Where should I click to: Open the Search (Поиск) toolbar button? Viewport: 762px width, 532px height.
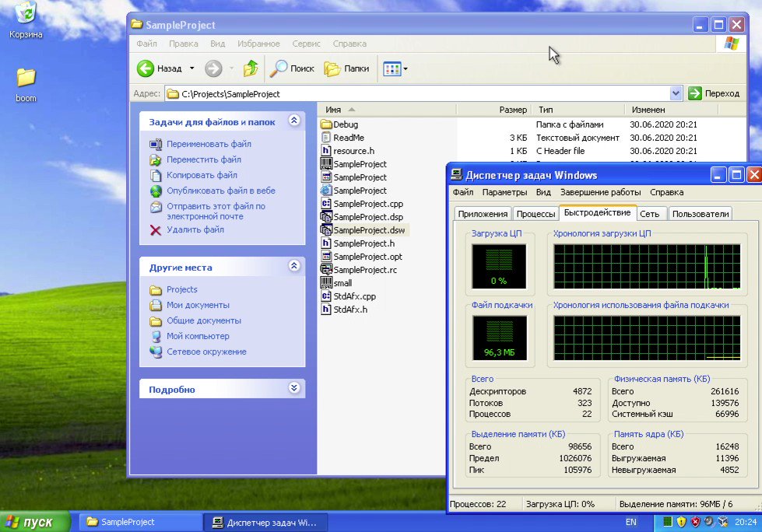click(293, 68)
